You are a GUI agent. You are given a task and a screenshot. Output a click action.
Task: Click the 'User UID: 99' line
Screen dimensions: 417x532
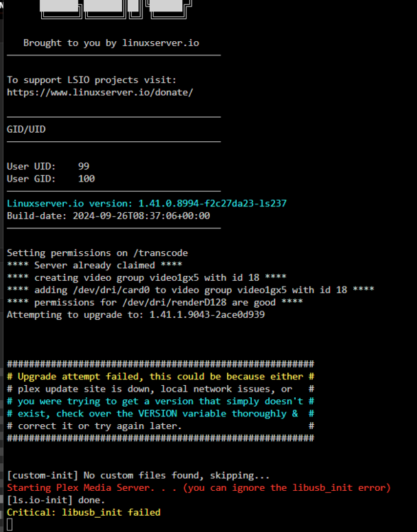(x=48, y=166)
